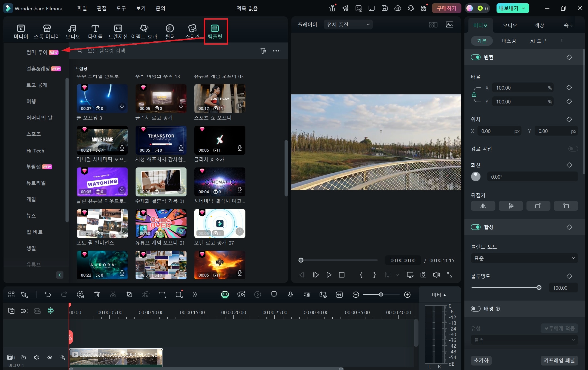
Task: Click the undo arrow in timeline toolbar
Action: pos(48,294)
